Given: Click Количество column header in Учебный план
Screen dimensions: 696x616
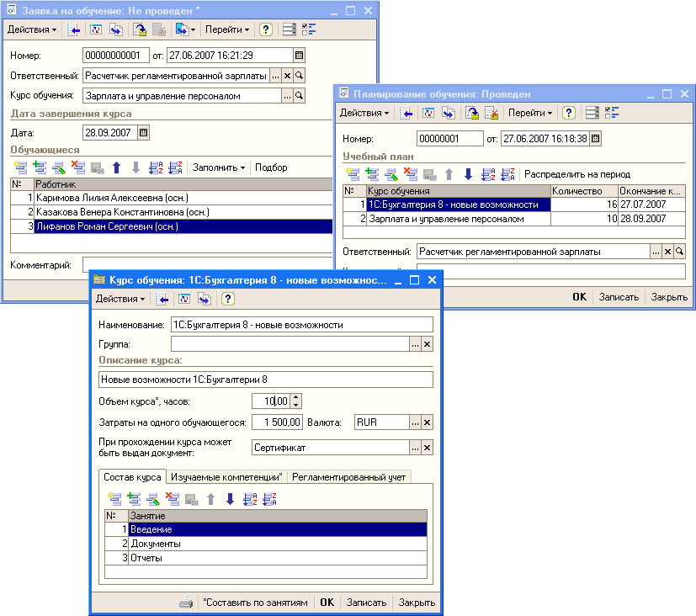Looking at the screenshot, I should tap(584, 191).
